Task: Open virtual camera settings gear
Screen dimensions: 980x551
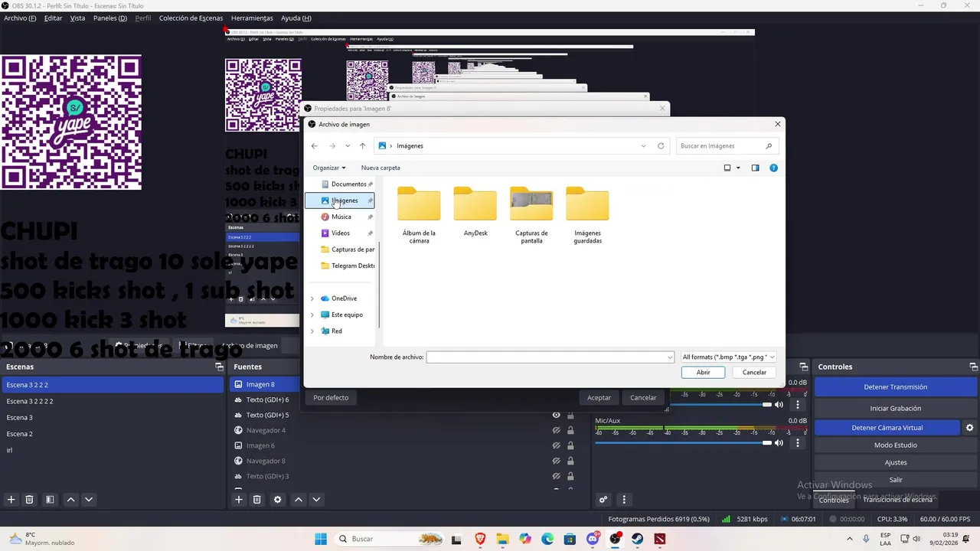Action: [969, 428]
